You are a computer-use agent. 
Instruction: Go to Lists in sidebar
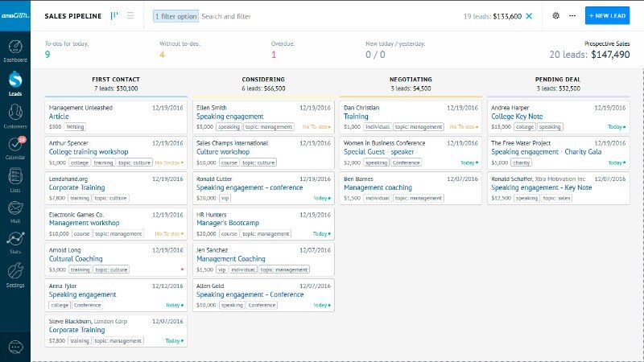(14, 180)
